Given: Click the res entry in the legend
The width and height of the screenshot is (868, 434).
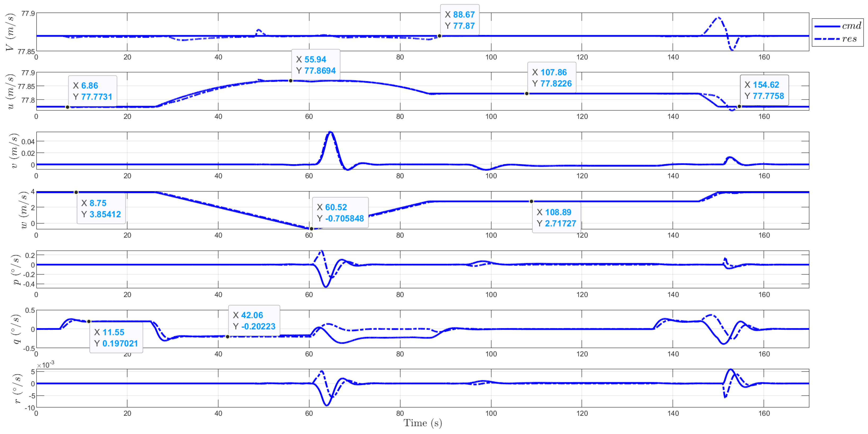Looking at the screenshot, I should 849,39.
